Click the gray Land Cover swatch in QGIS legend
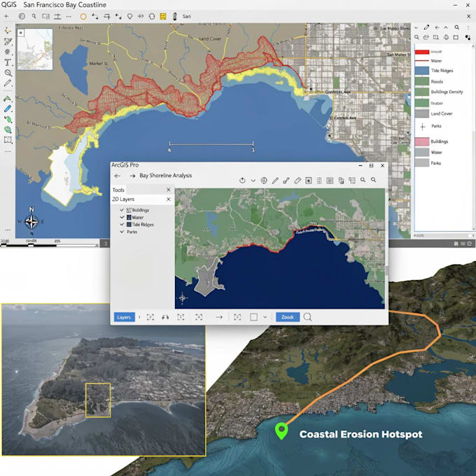The image size is (476, 476). click(422, 113)
